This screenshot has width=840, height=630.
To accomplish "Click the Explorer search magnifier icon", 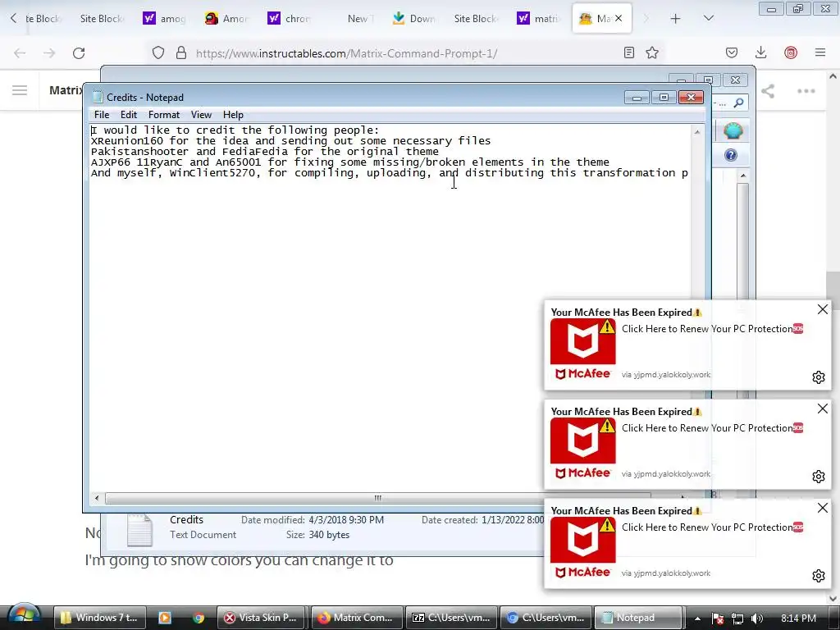I will pos(739,103).
